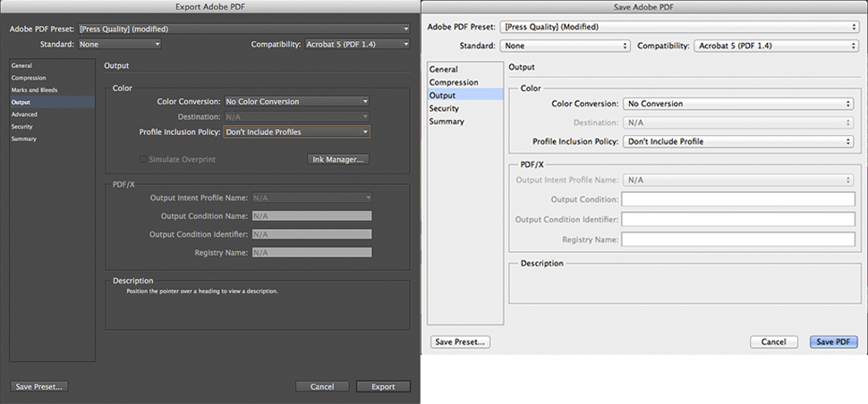Select Output in Export dialog sidebar
This screenshot has height=404, width=868.
coord(52,102)
